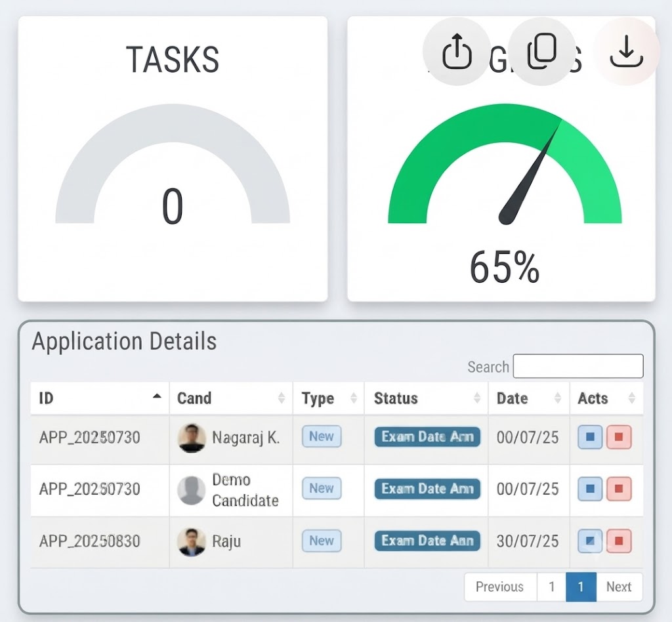Click the New badge in Nagaraj K. row

[322, 436]
